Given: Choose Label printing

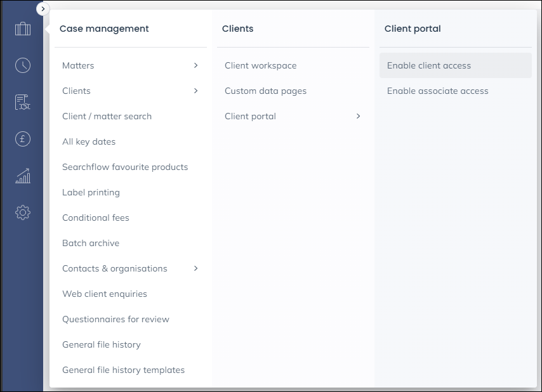Looking at the screenshot, I should coord(91,192).
